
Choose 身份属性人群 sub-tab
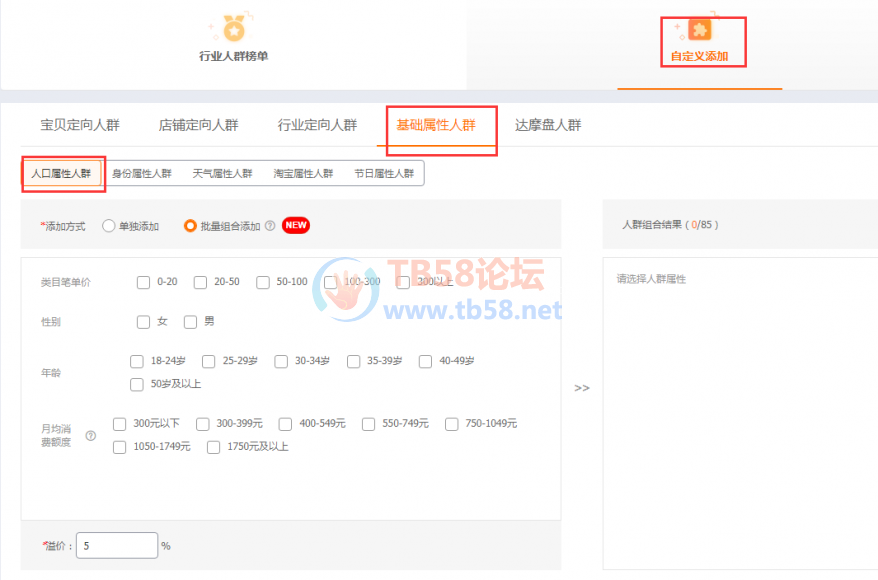(x=141, y=173)
